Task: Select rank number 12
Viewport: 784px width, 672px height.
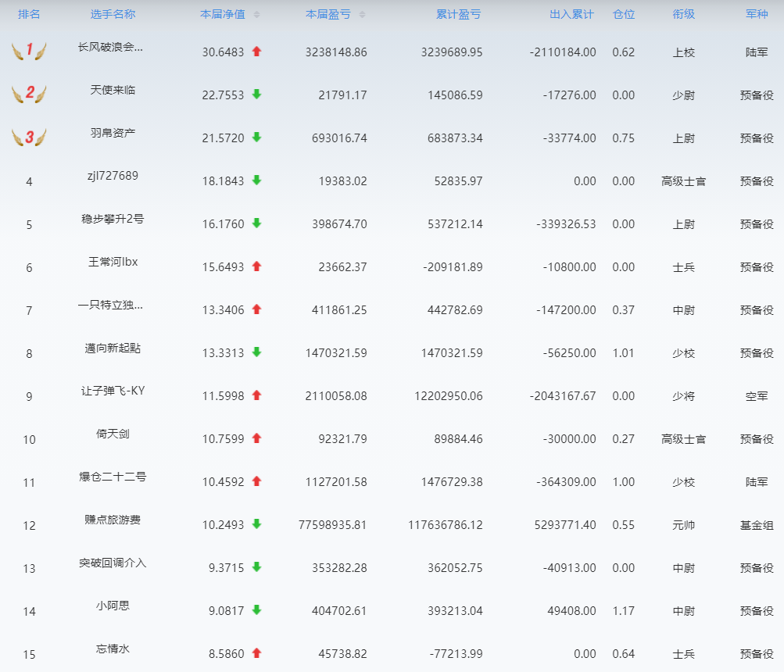Action: tap(29, 526)
